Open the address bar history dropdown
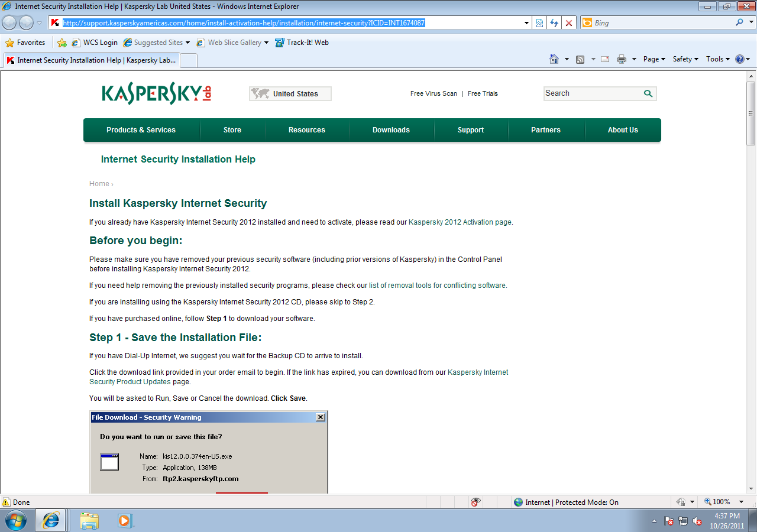 [x=527, y=23]
